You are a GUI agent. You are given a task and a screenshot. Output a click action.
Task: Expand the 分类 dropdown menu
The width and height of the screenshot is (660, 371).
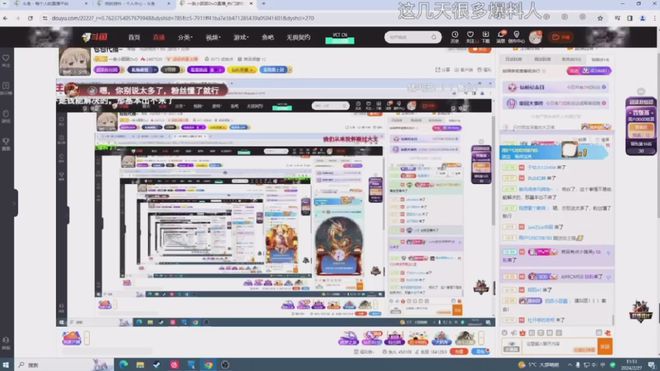pos(185,37)
